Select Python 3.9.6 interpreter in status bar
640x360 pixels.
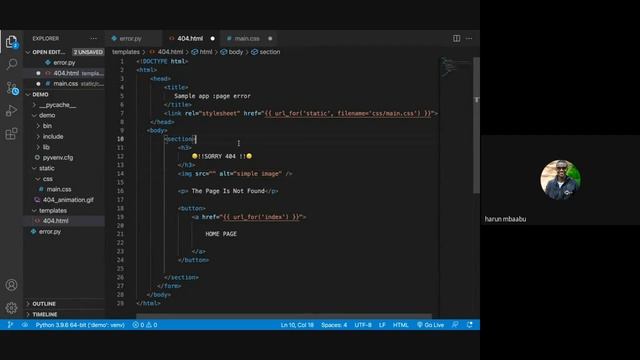click(x=80, y=325)
